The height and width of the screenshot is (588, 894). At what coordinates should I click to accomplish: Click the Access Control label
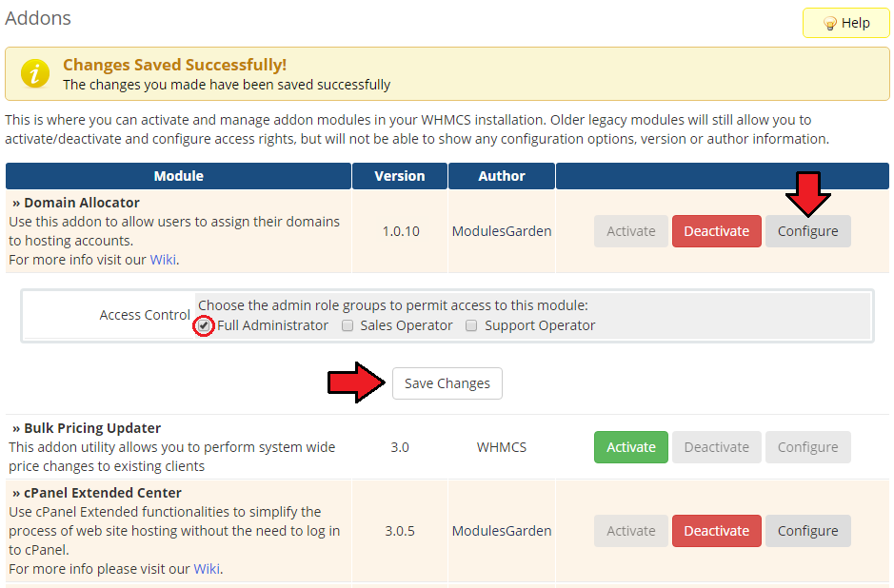point(145,315)
